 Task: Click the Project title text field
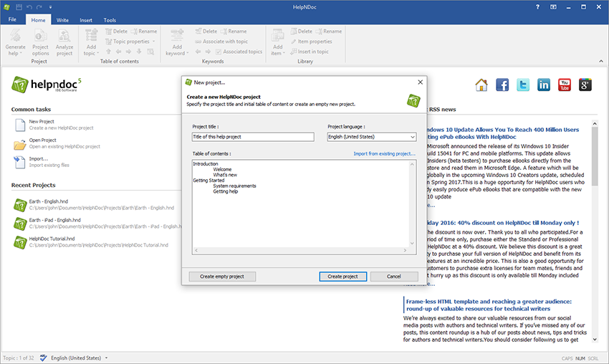point(253,137)
